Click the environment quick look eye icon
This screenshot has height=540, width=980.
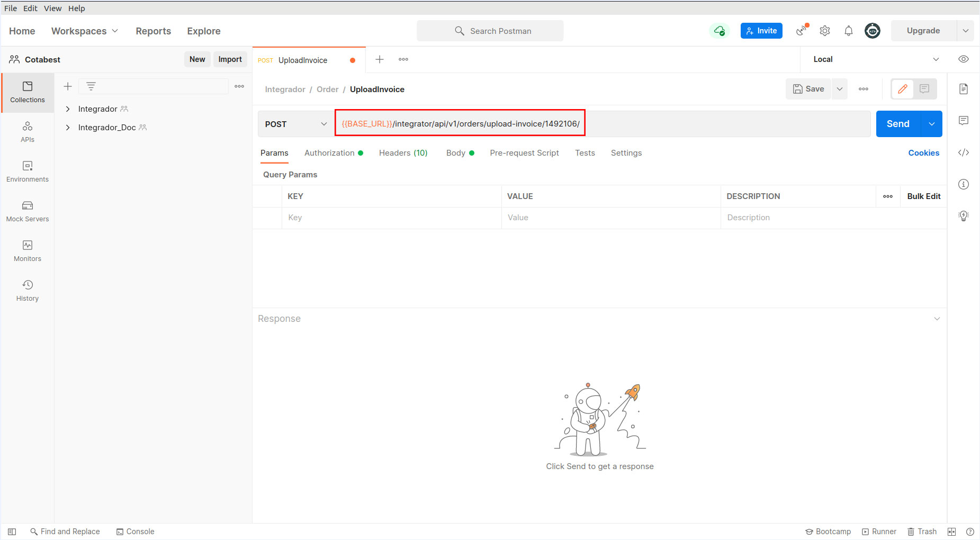pos(964,59)
